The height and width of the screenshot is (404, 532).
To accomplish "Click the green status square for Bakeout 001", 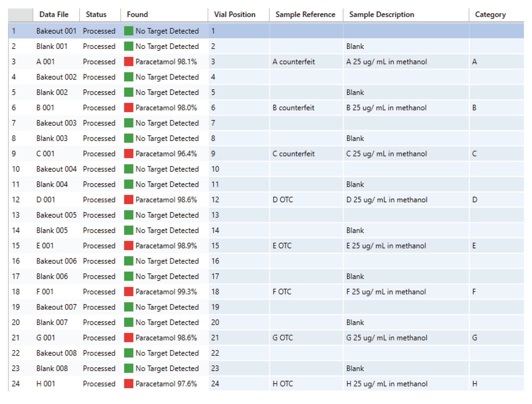I will coord(128,31).
